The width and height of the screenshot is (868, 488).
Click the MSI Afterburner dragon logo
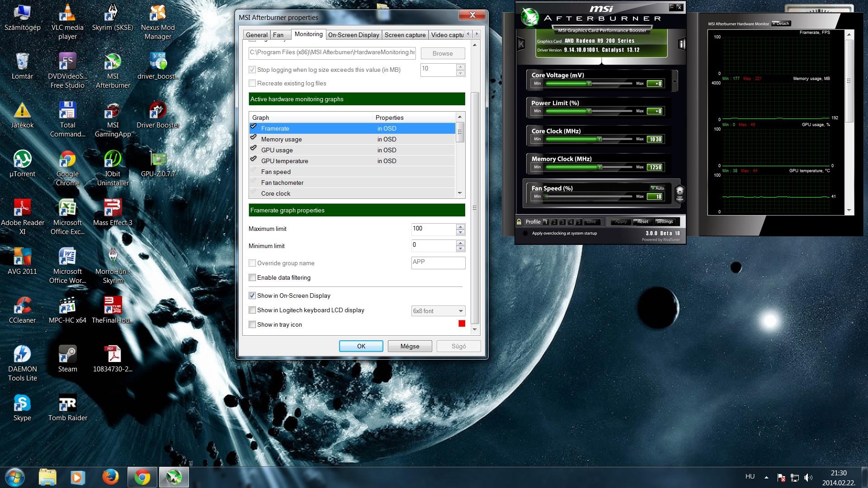(x=529, y=17)
